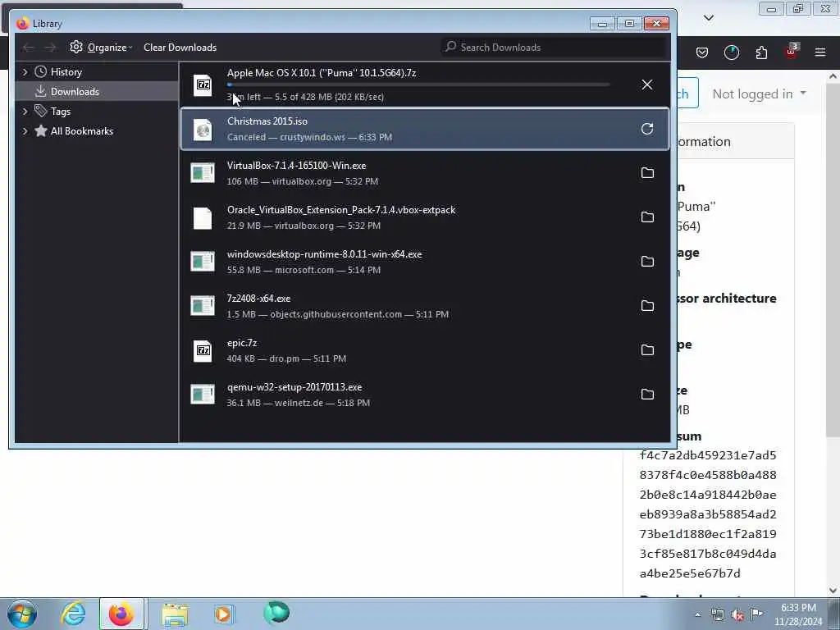Expand the Tags tree item

[x=25, y=111]
